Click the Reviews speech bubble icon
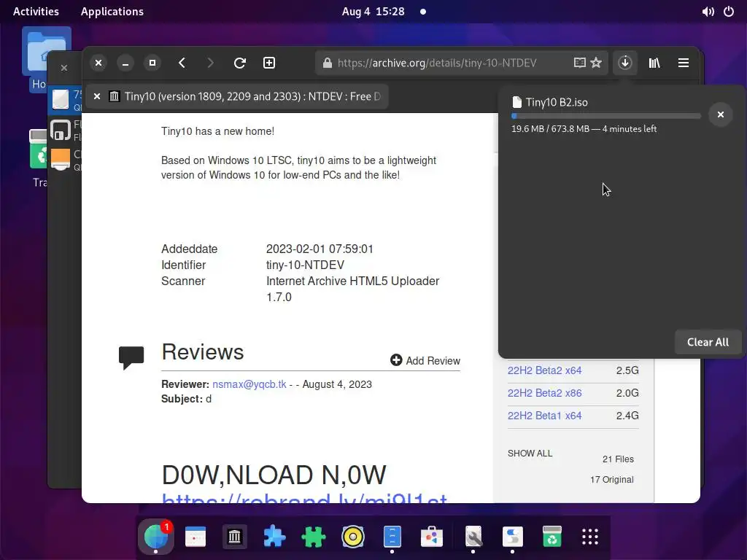Viewport: 747px width, 560px height. pyautogui.click(x=131, y=357)
